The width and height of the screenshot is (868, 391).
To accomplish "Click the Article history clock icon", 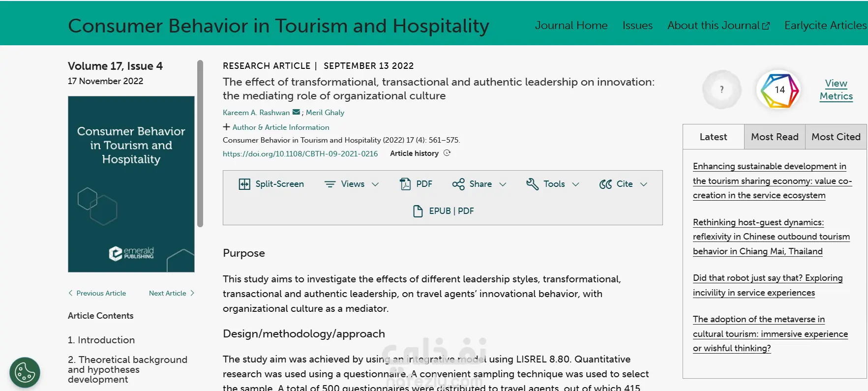I will point(447,153).
